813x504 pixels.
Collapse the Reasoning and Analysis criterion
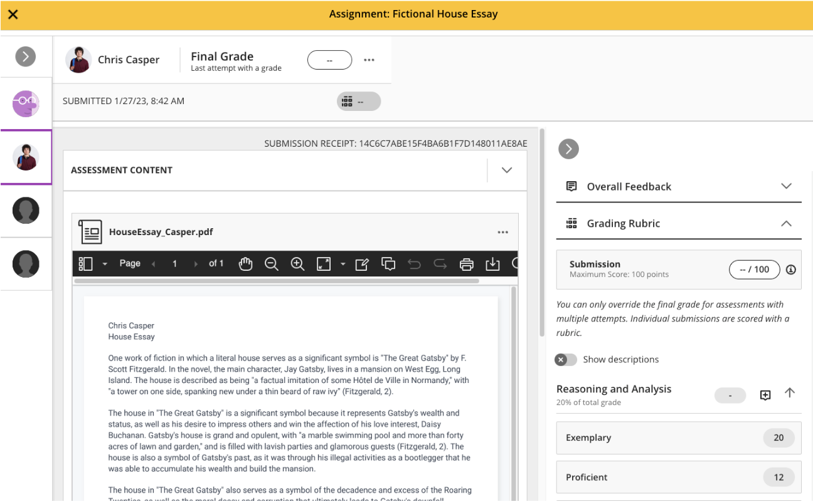pos(789,393)
